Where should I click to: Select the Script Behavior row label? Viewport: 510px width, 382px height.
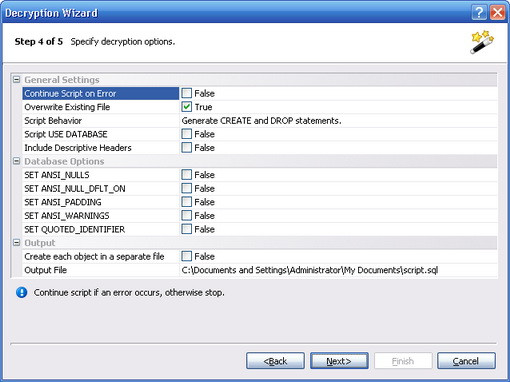click(53, 121)
